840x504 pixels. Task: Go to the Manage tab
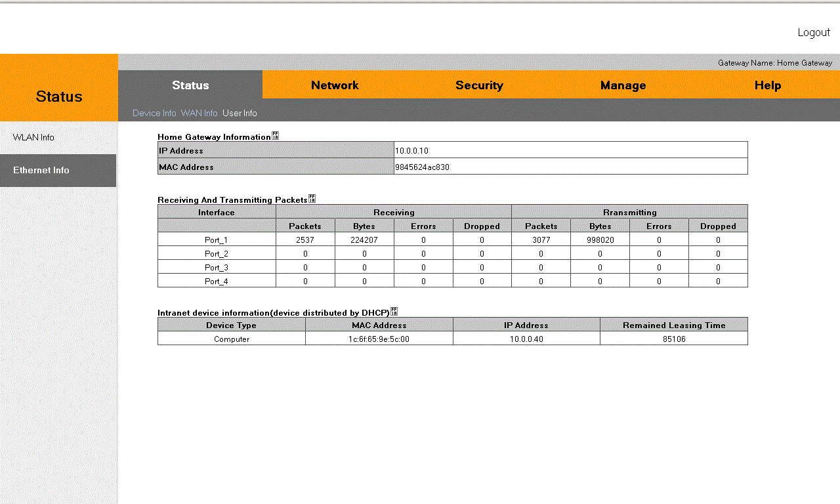[623, 85]
